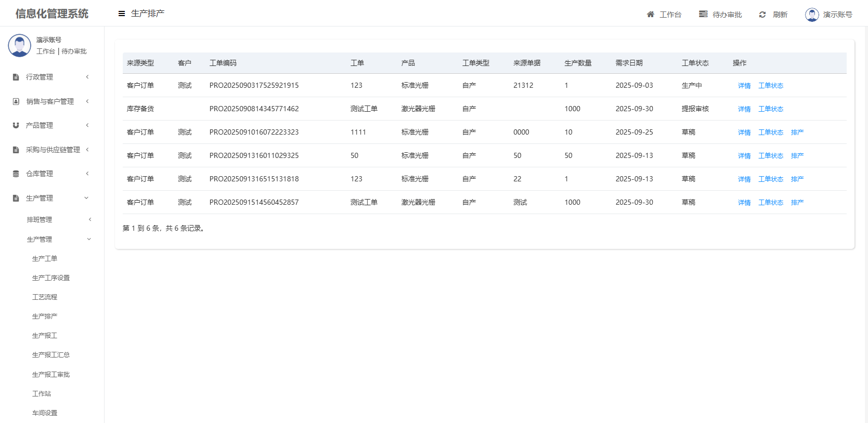Open 详情 for order PRO2025090317525921915
The height and width of the screenshot is (423, 868).
(x=744, y=86)
